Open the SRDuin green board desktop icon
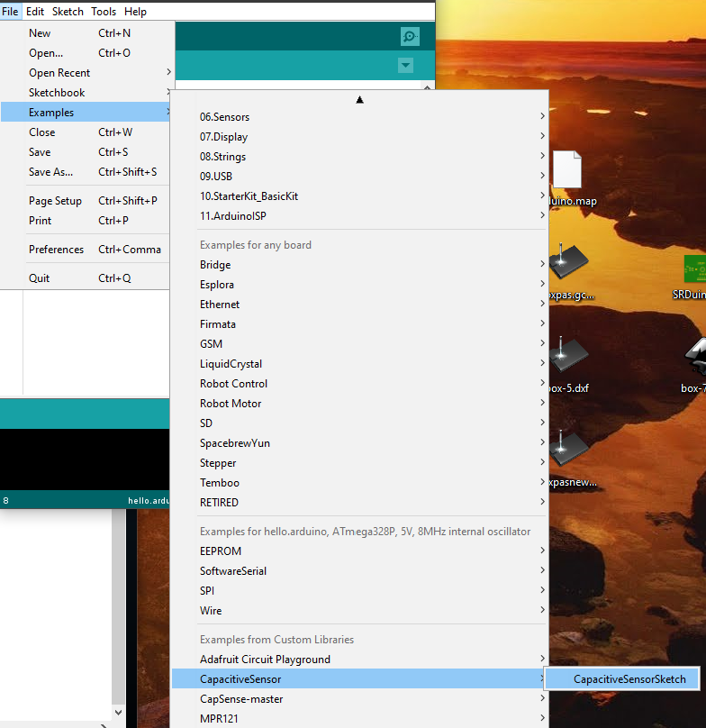The height and width of the screenshot is (728, 706). coord(695,268)
